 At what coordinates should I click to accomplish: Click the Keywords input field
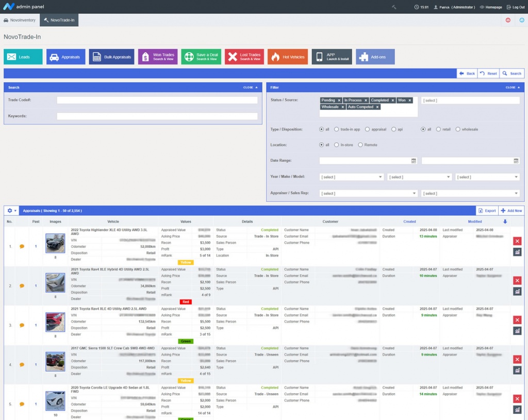pyautogui.click(x=157, y=116)
